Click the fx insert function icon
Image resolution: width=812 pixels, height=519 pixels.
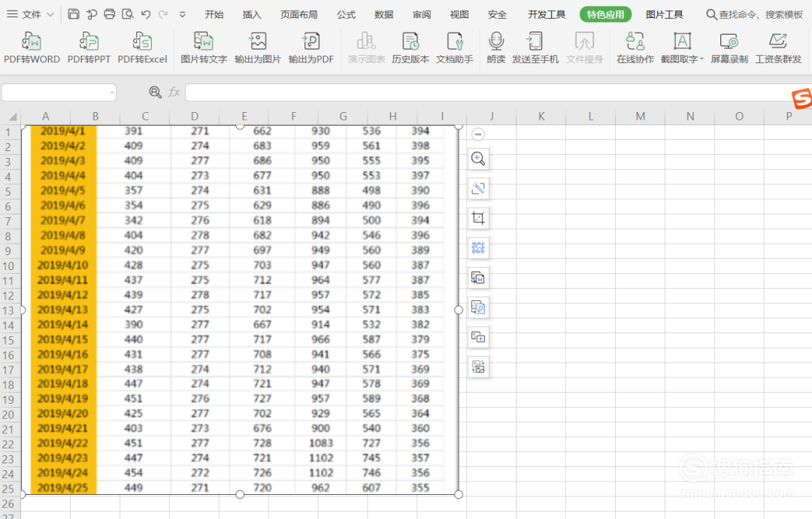[174, 93]
